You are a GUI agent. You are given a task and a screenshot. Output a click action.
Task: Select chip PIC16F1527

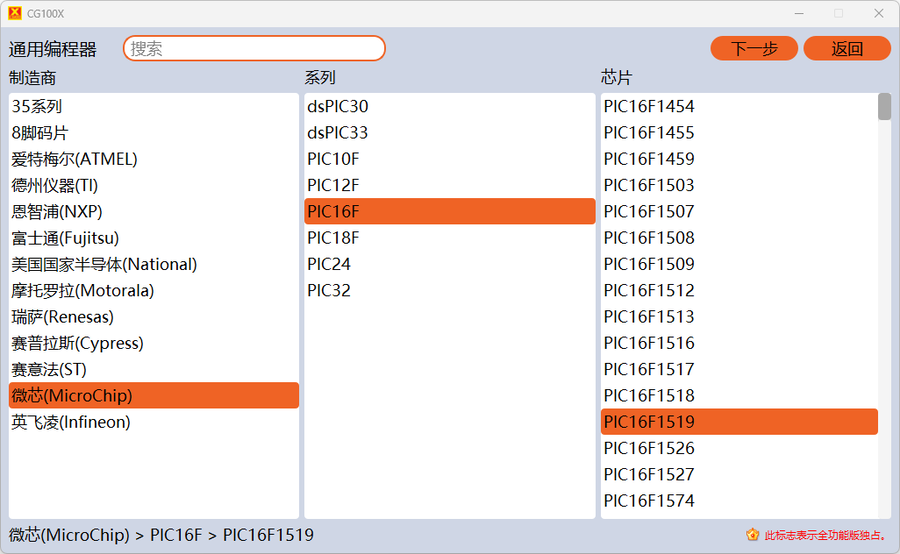click(x=649, y=474)
